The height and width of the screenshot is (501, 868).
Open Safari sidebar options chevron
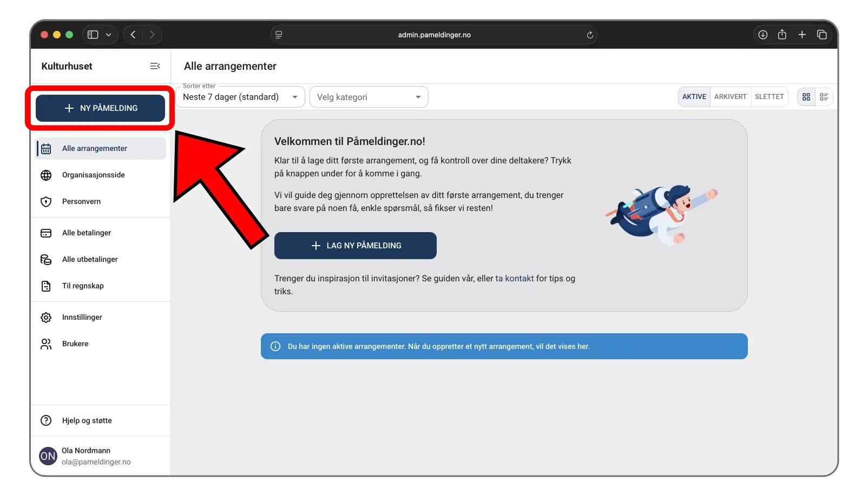[x=108, y=35]
